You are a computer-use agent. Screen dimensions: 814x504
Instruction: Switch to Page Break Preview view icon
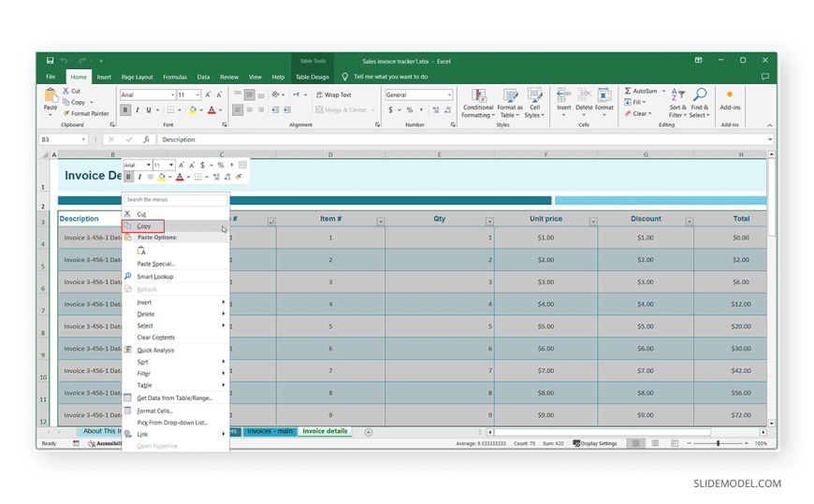tap(675, 444)
